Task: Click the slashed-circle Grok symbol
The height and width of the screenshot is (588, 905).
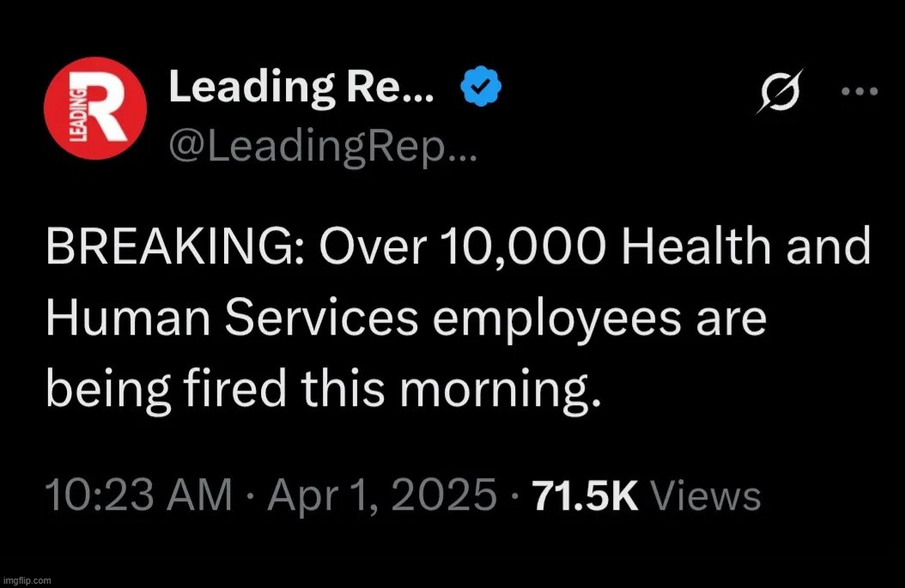Action: (782, 90)
